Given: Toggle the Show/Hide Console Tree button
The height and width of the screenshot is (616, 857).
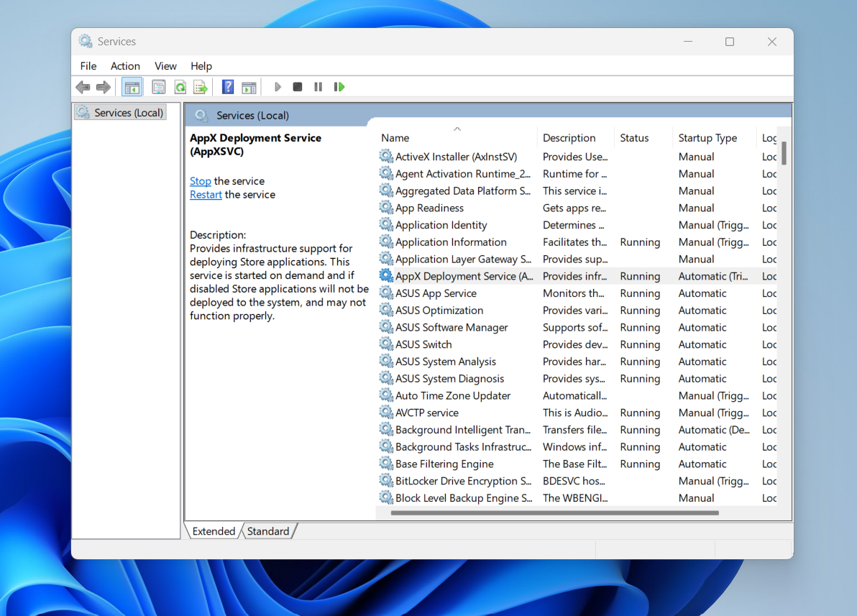Looking at the screenshot, I should click(x=132, y=87).
